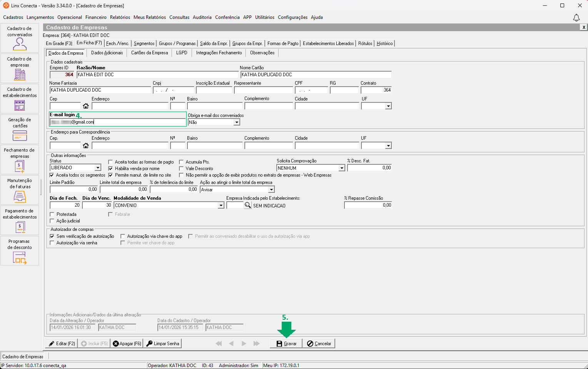Image resolution: width=588 pixels, height=369 pixels.
Task: Open Cadastro de estabelecimentos sidebar icon
Action: 20,99
